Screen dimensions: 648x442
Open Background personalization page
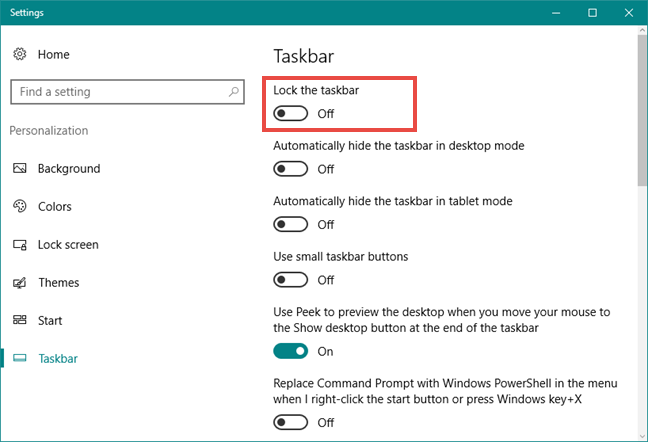[69, 169]
